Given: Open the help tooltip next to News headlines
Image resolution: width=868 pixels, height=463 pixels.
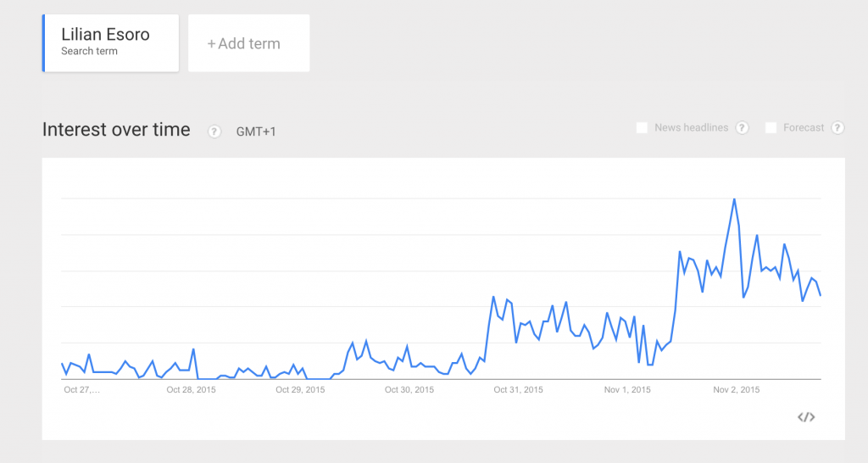Looking at the screenshot, I should point(742,128).
